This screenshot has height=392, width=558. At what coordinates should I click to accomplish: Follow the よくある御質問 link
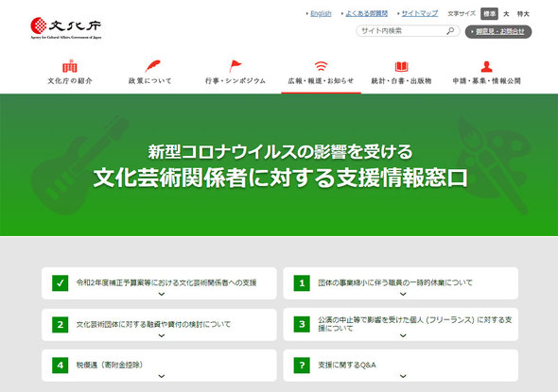[367, 13]
